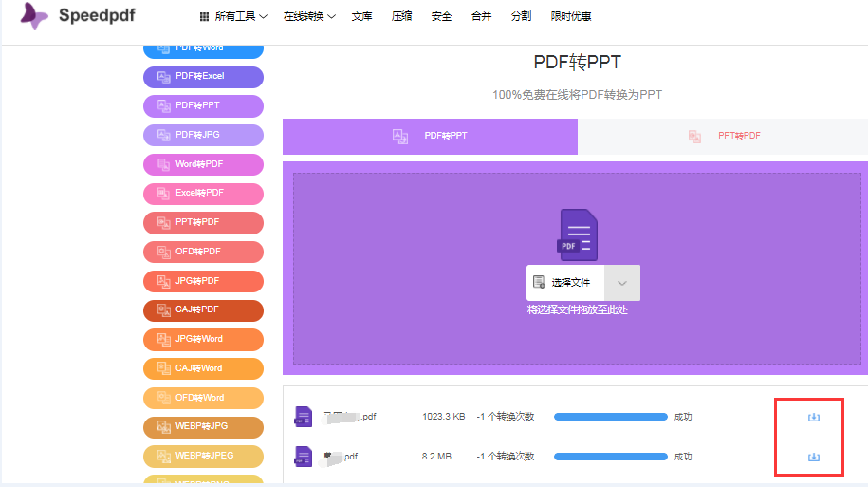Select PDF转Excel in the sidebar
The image size is (868, 487).
203,77
